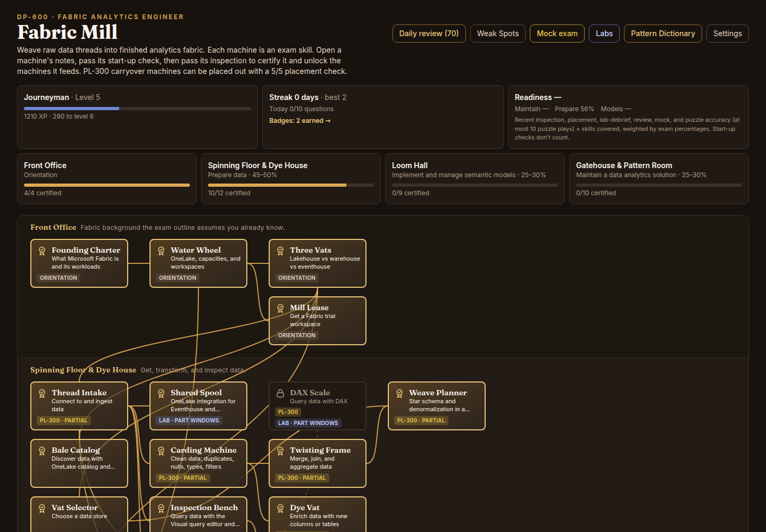Open the Carding Machine title
This screenshot has width=766, height=532.
(x=204, y=450)
